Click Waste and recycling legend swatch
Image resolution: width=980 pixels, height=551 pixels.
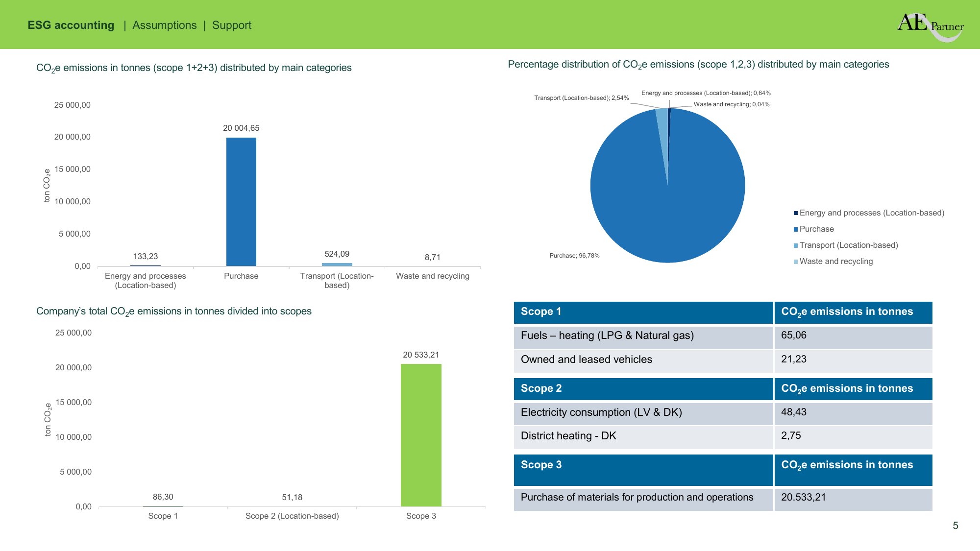[x=796, y=262]
